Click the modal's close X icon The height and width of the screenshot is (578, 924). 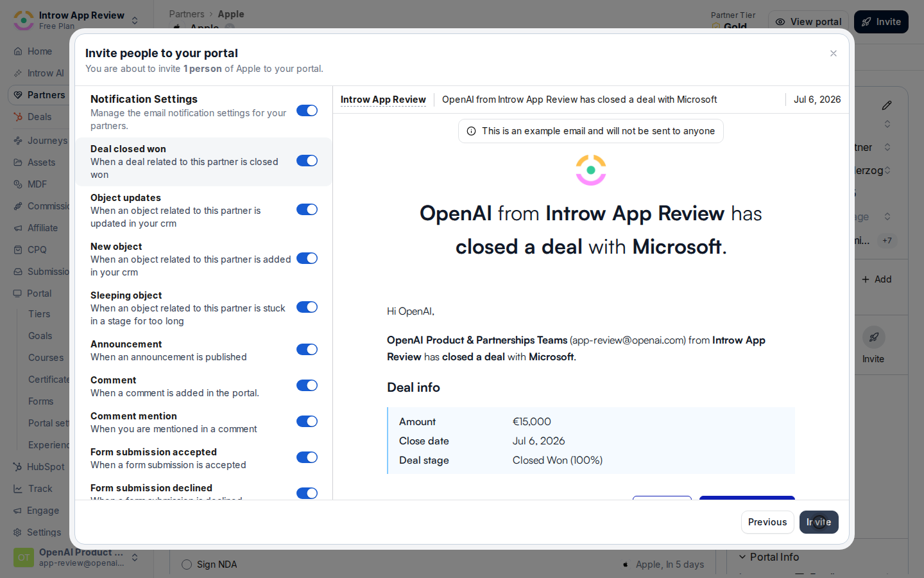(834, 53)
